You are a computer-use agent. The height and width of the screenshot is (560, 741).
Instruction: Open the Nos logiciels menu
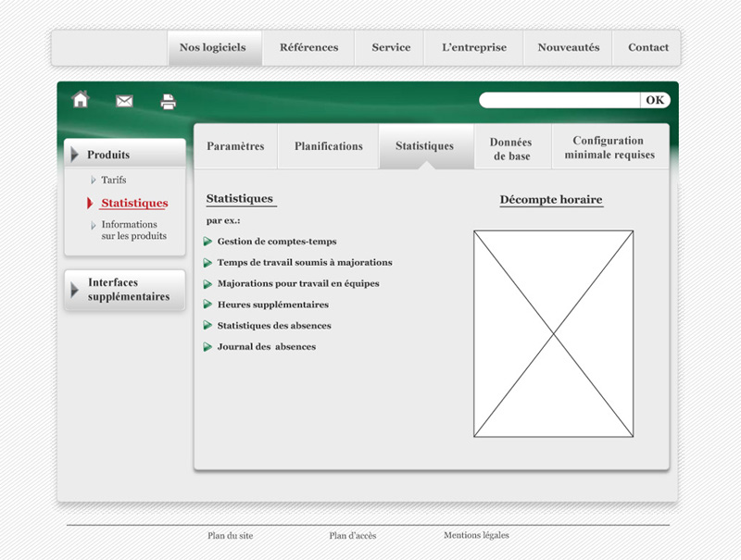pyautogui.click(x=213, y=48)
